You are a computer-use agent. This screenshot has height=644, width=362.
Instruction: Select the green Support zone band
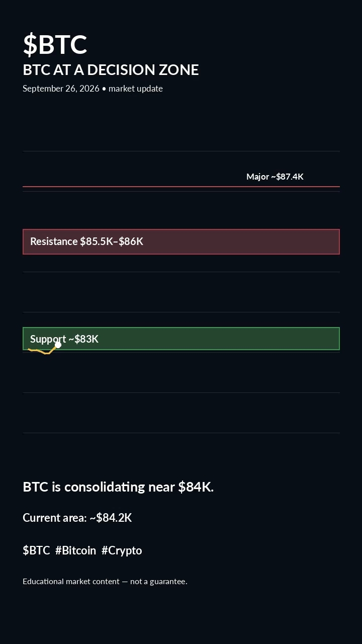click(x=181, y=339)
